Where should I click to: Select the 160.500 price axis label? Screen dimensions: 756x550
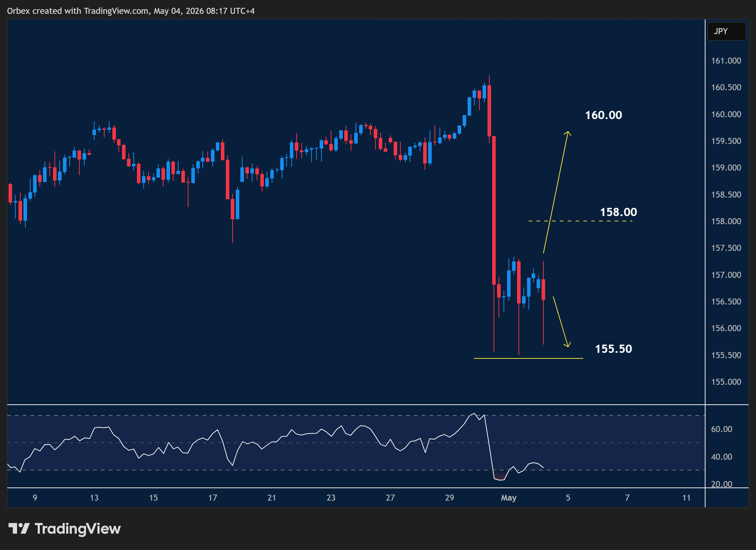[x=726, y=87]
